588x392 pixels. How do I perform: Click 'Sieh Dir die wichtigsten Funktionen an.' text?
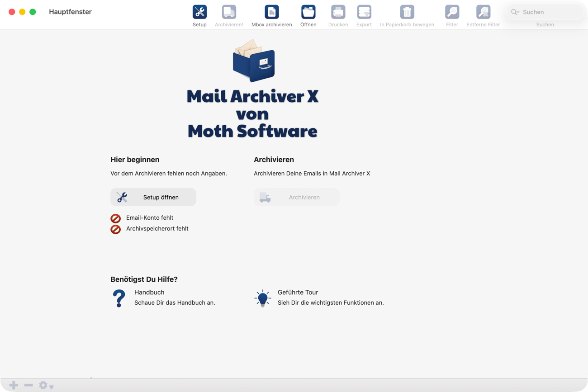coord(331,303)
